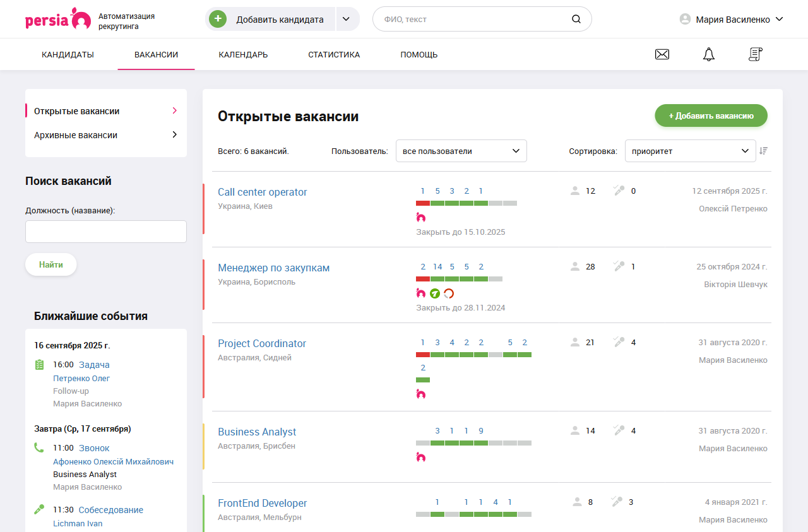Open the все пользователи user filter dropdown
808x532 pixels.
(x=461, y=151)
